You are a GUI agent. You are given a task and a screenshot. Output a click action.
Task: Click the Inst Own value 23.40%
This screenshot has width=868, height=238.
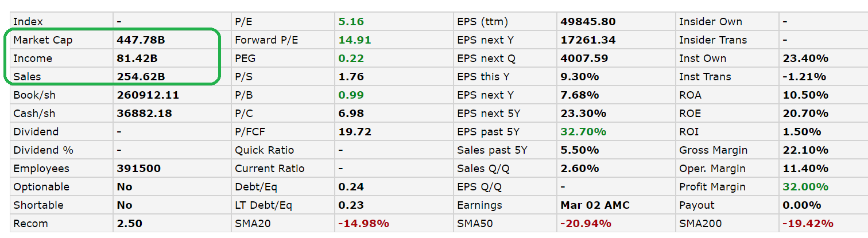[805, 58]
